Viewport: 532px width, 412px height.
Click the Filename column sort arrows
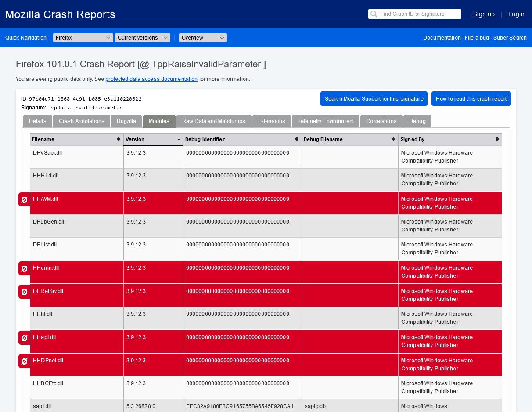119,139
